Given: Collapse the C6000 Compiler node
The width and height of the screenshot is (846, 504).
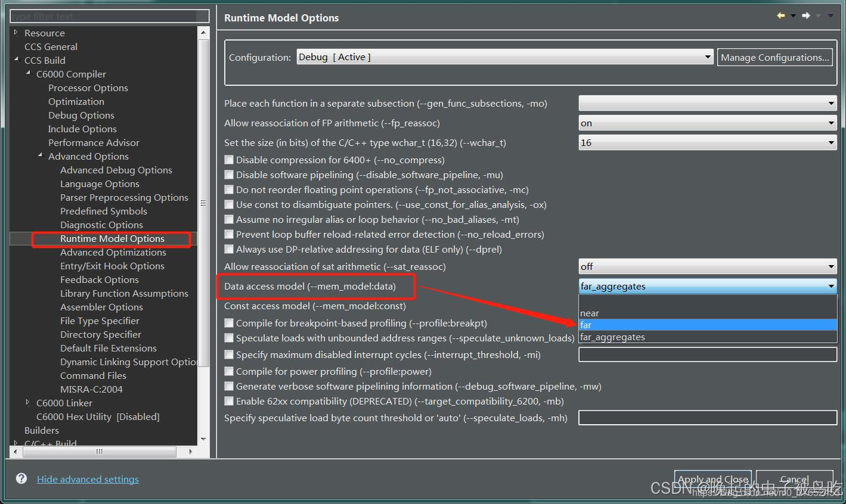Looking at the screenshot, I should coord(27,74).
